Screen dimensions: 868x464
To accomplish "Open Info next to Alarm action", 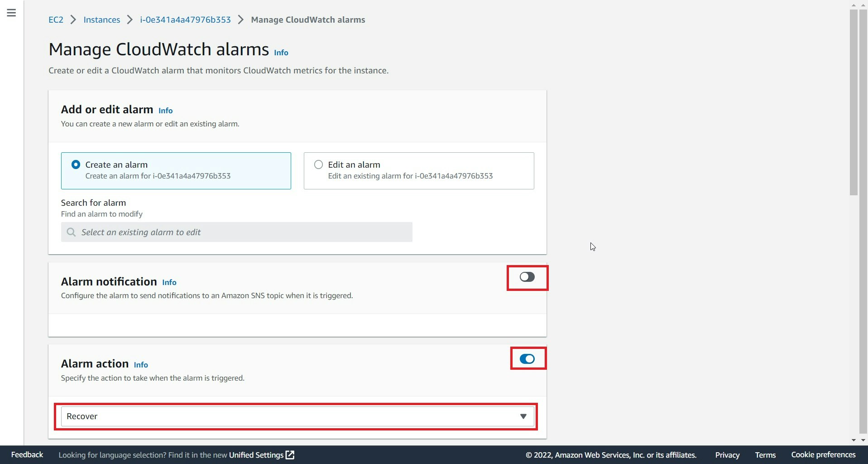I will tap(140, 365).
